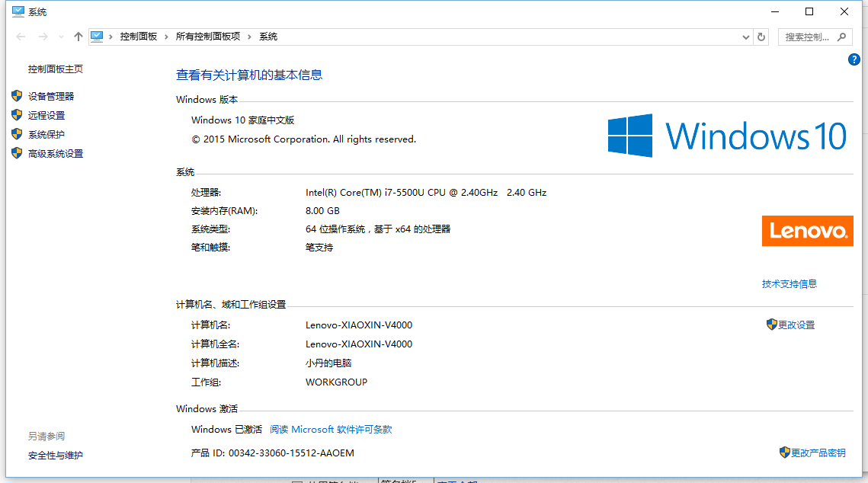868x483 pixels.
Task: Refresh the System page
Action: (x=761, y=37)
